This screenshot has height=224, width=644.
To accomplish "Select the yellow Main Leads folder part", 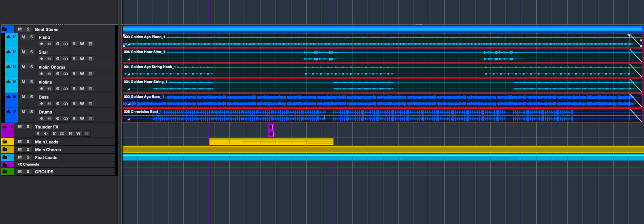I will point(271,142).
